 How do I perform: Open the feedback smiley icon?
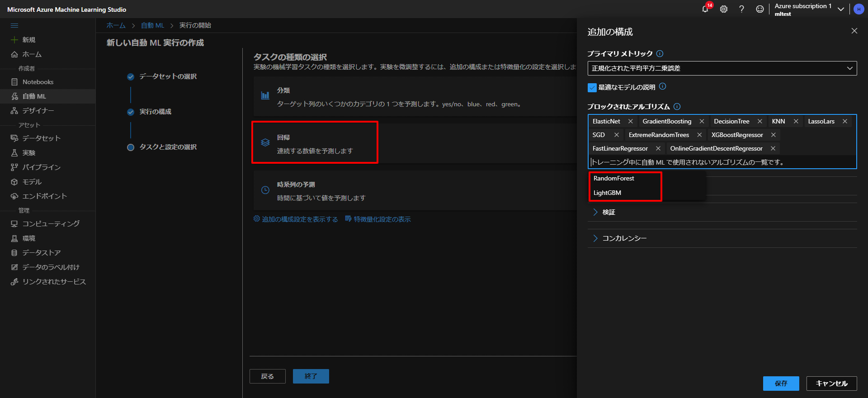point(760,9)
